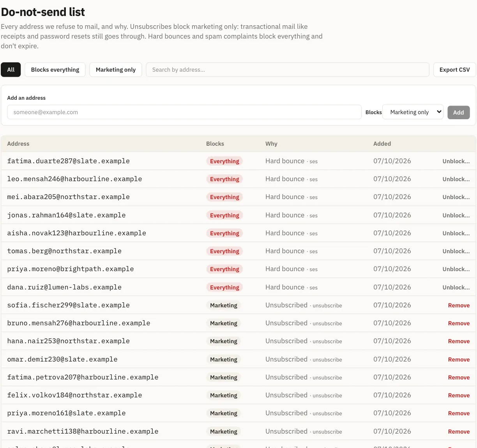Select address sofia.fischer299@slate.example
Viewport: 477px width, 448px height.
click(68, 305)
